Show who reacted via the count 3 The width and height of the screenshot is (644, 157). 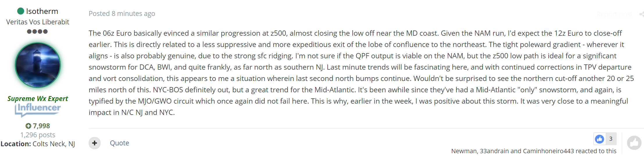(611, 139)
